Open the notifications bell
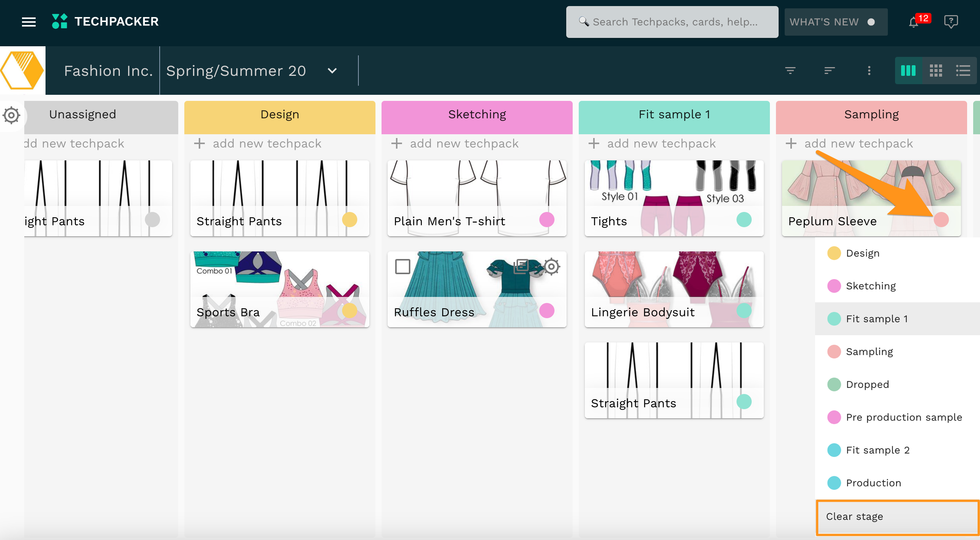This screenshot has height=540, width=980. (x=913, y=22)
